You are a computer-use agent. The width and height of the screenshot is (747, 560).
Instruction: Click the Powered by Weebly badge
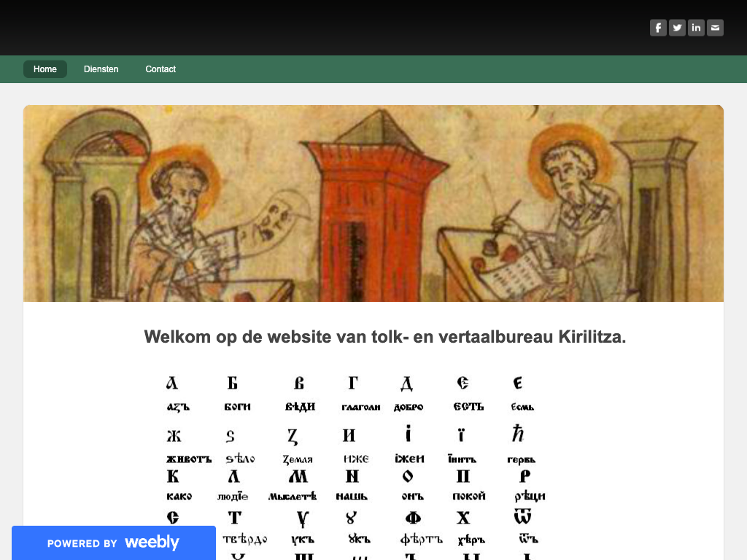pyautogui.click(x=113, y=542)
